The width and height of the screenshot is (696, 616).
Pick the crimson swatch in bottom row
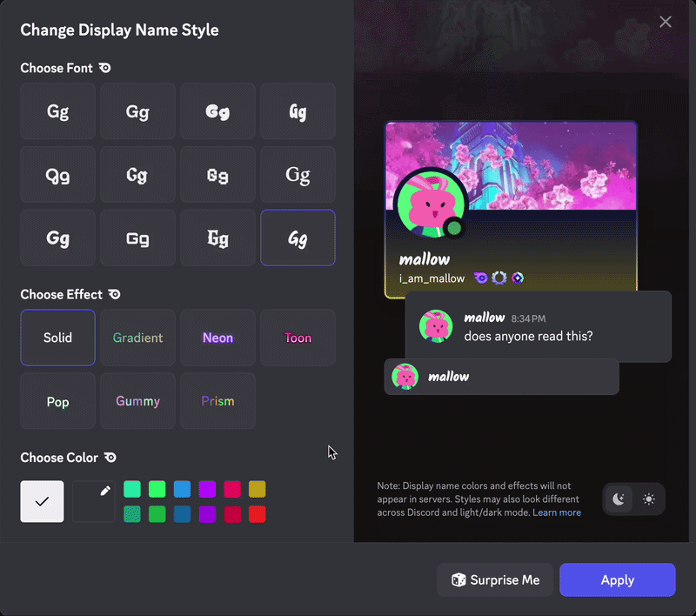coord(232,514)
